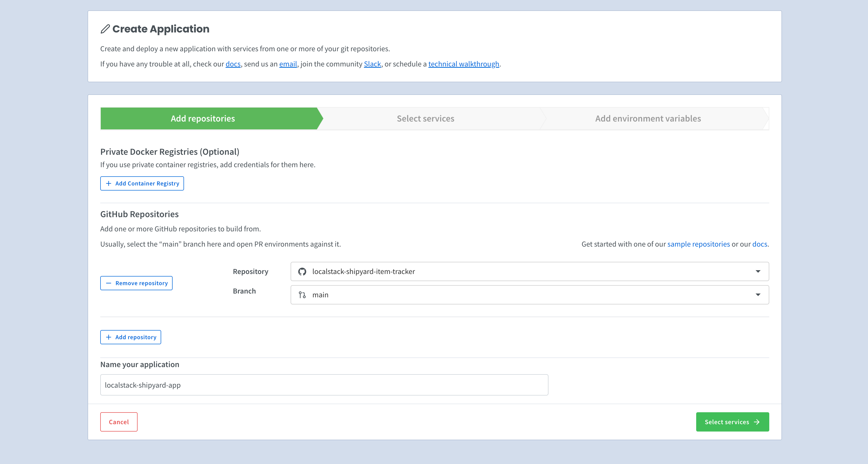Image resolution: width=868 pixels, height=464 pixels.
Task: Switch to the Select services step
Action: click(425, 118)
